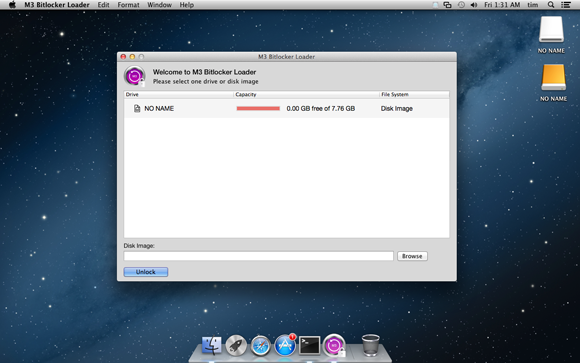This screenshot has height=363, width=580.
Task: Click the Welcome to M3 Bitlocker Loader heading
Action: tap(205, 72)
